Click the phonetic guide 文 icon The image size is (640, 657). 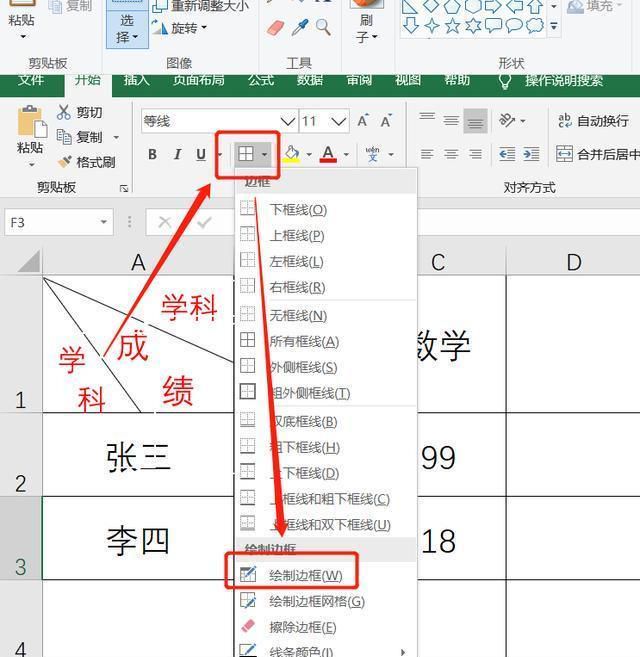coord(372,154)
